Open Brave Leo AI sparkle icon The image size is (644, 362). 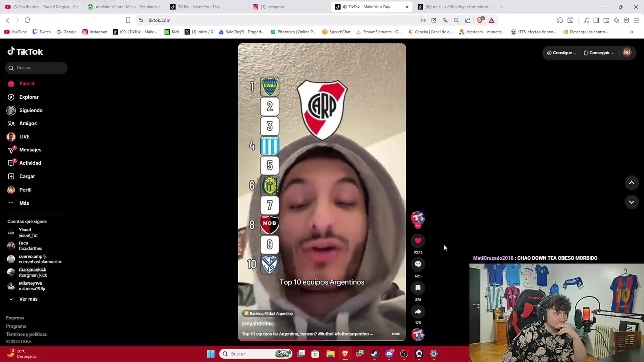(x=616, y=20)
